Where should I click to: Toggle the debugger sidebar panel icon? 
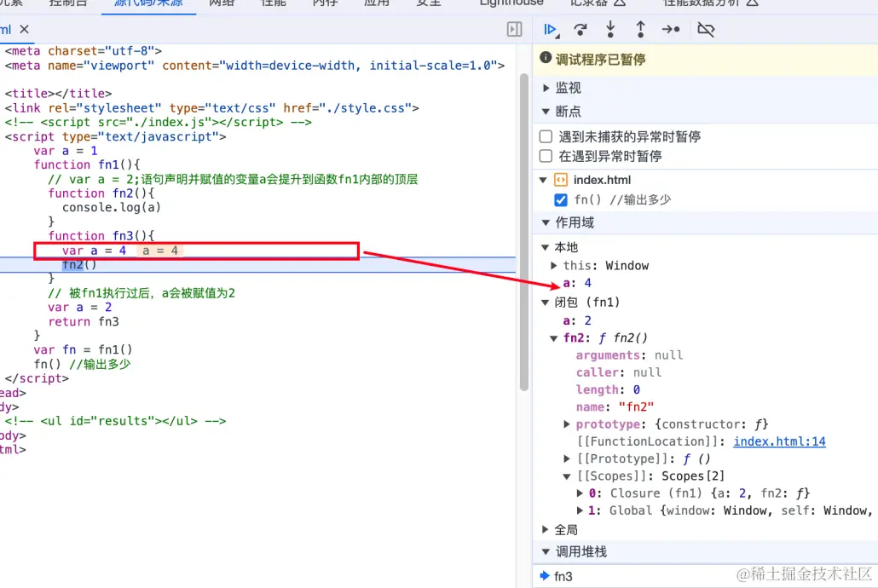514,29
